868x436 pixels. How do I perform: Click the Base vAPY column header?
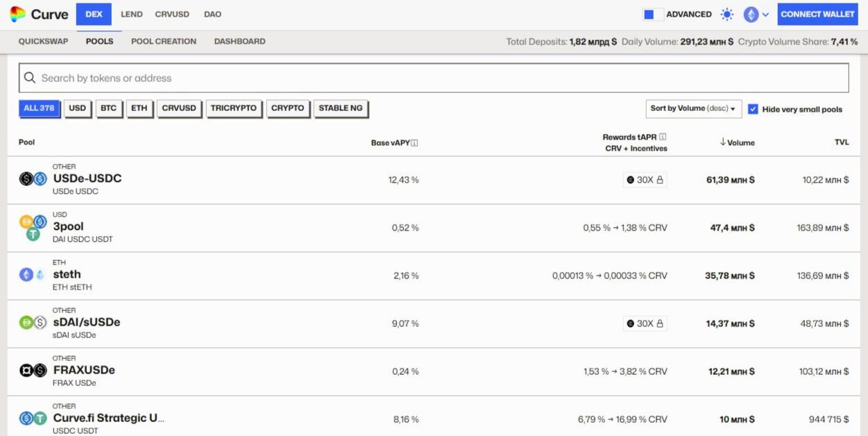tap(390, 143)
